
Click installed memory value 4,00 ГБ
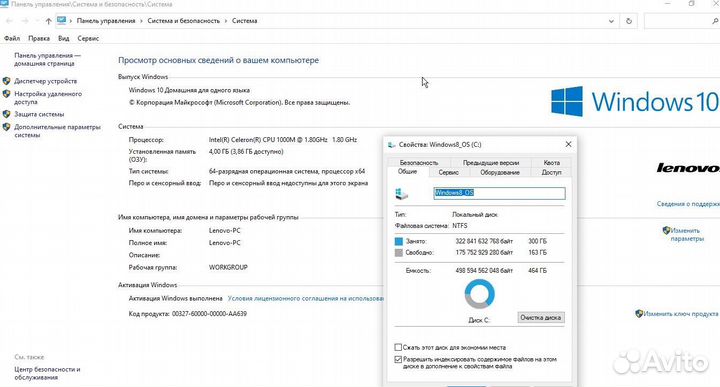point(246,151)
